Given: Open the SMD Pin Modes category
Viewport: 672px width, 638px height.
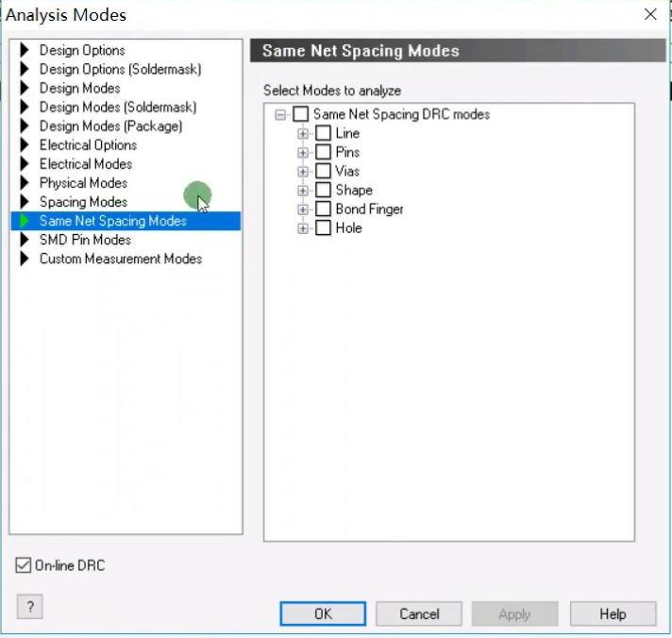Looking at the screenshot, I should point(85,240).
